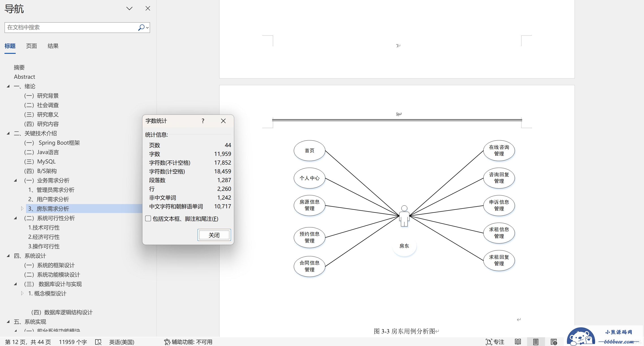Image resolution: width=644 pixels, height=346 pixels.
Task: Collapse the (二) 系统可行性分析 heading
Action: pyautogui.click(x=15, y=218)
